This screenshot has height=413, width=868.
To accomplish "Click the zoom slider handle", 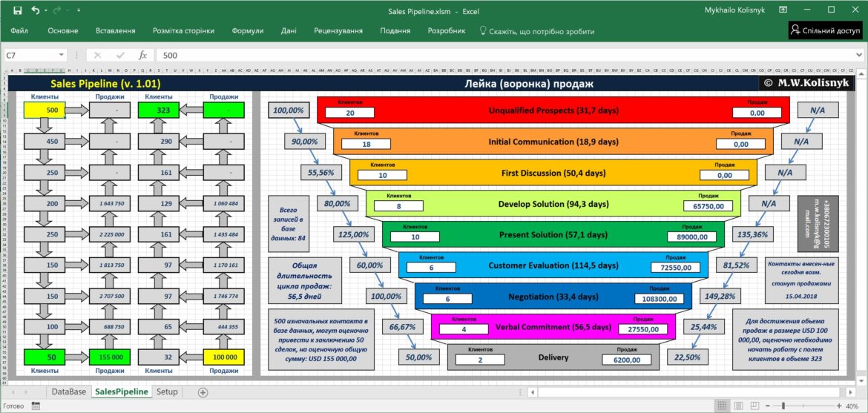I will [783, 406].
